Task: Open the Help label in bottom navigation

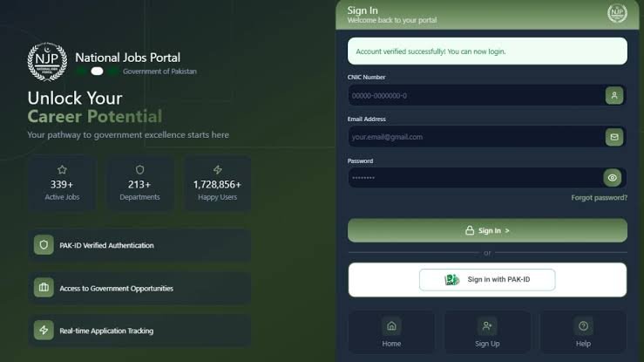Action: tap(583, 344)
